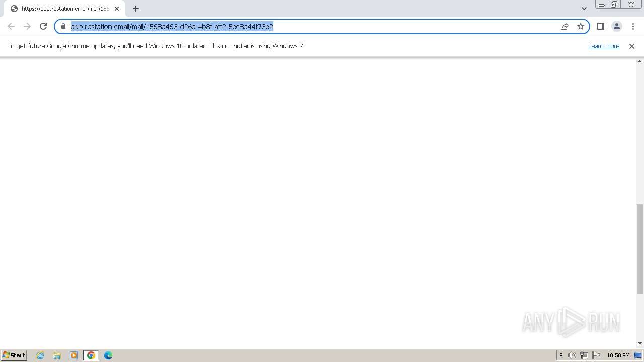Open the volume speaker control
644x362 pixels.
click(x=572, y=355)
